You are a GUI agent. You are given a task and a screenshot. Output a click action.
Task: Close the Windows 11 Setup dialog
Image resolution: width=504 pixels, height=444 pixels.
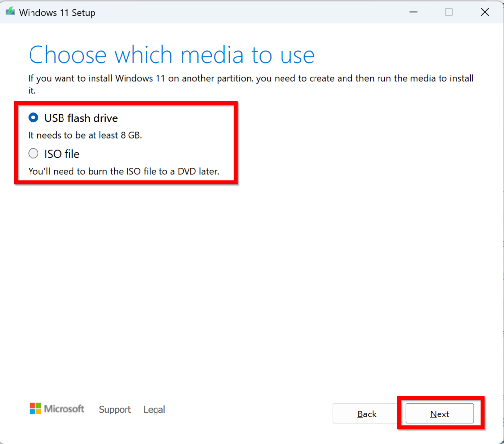point(485,12)
